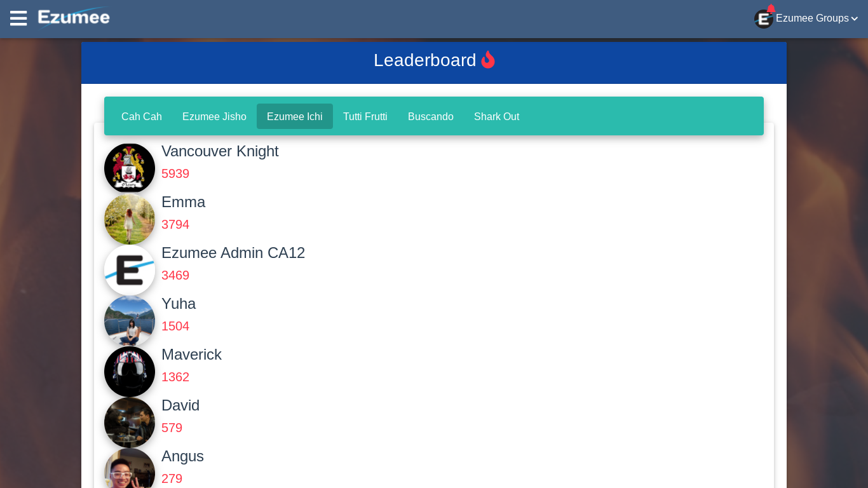Viewport: 868px width, 488px height.
Task: Click the name Vancouver Knight
Action: coord(220,151)
